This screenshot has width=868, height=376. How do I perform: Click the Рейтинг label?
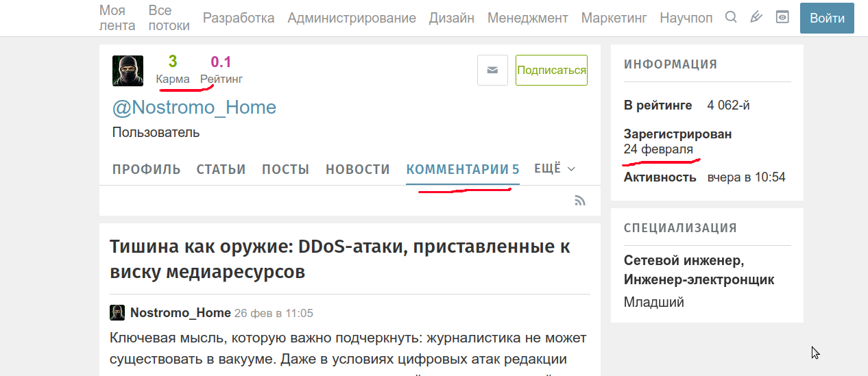click(221, 79)
